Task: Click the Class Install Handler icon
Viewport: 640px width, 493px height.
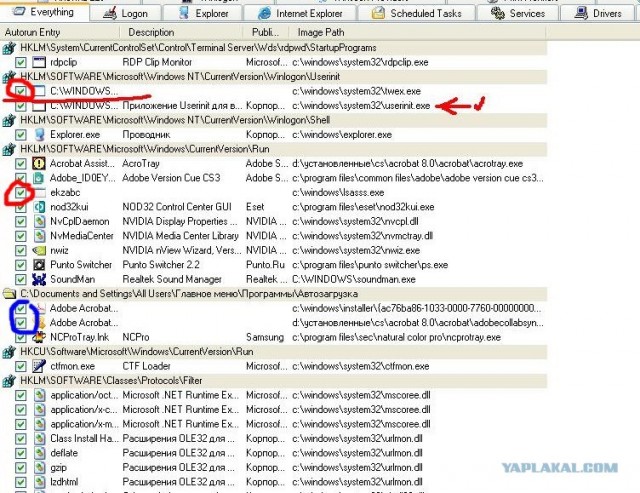Action: click(39, 438)
